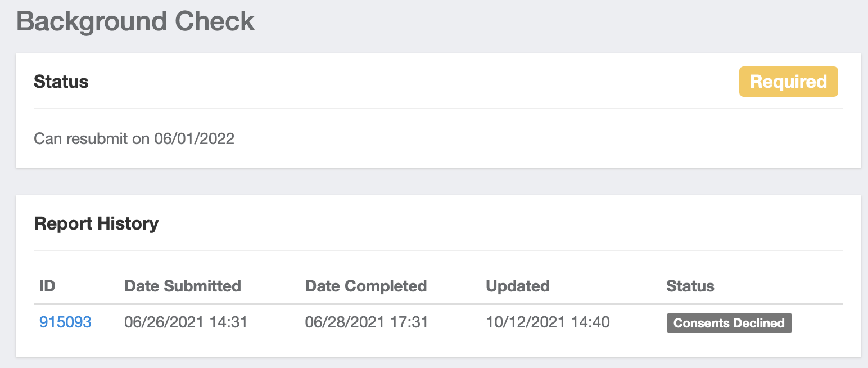Sort by the Date Submitted column header
This screenshot has width=868, height=368.
[x=182, y=286]
